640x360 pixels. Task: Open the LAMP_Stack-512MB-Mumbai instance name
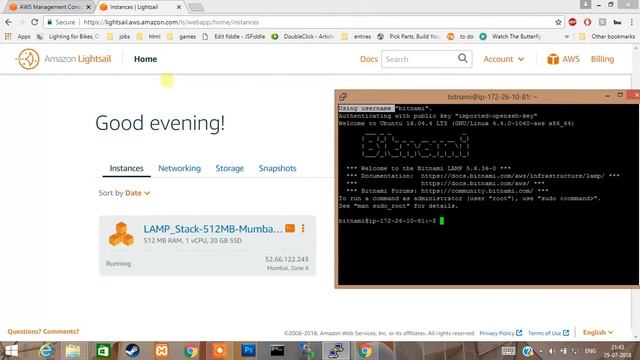[213, 229]
